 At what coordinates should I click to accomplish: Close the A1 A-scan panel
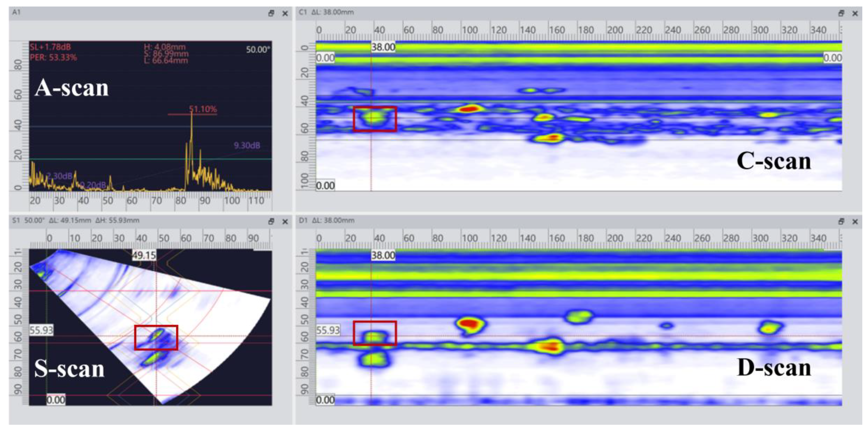pos(285,14)
